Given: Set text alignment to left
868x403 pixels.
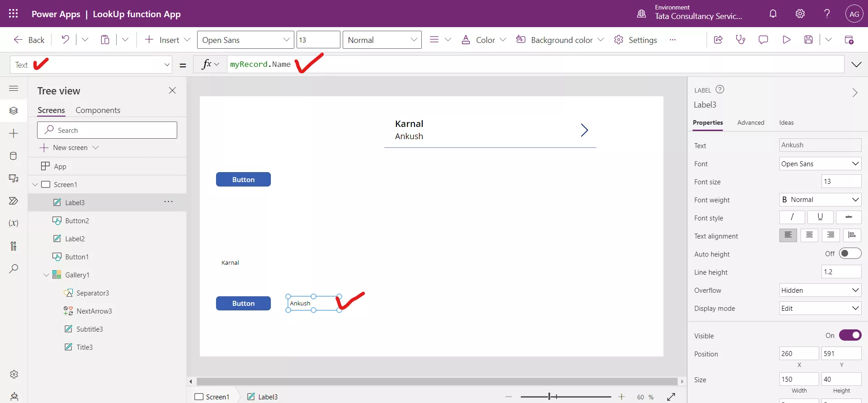Looking at the screenshot, I should [x=788, y=235].
